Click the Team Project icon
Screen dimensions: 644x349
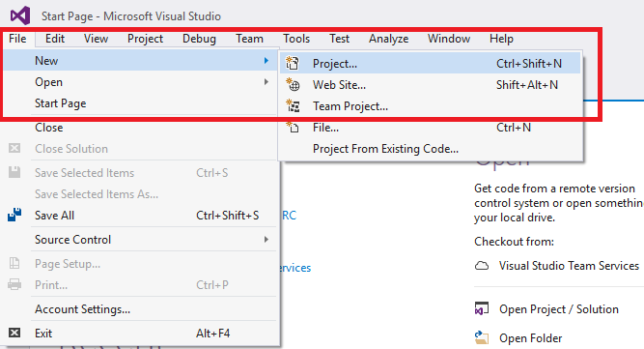pyautogui.click(x=293, y=106)
